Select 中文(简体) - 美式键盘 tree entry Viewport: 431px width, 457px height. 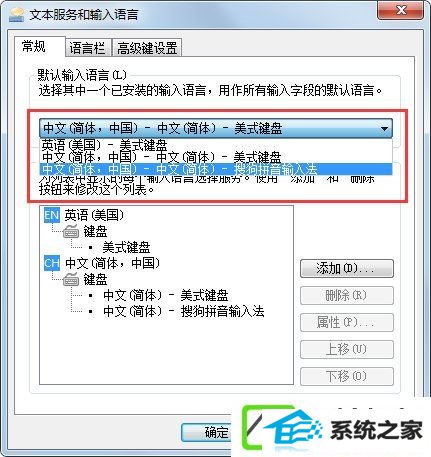[x=166, y=295]
